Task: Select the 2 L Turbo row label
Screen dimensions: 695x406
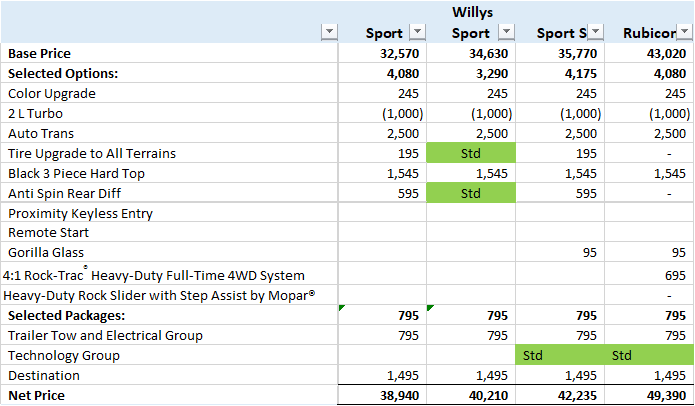Action: pyautogui.click(x=35, y=113)
